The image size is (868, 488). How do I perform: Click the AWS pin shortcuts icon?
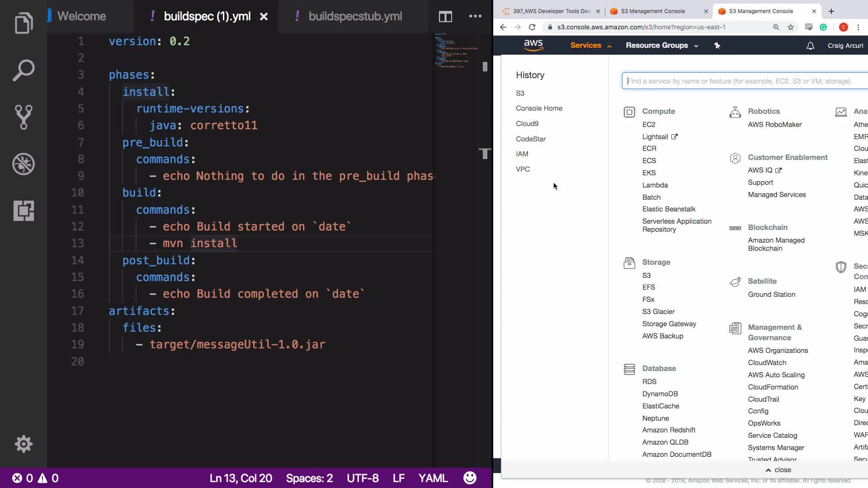point(717,46)
